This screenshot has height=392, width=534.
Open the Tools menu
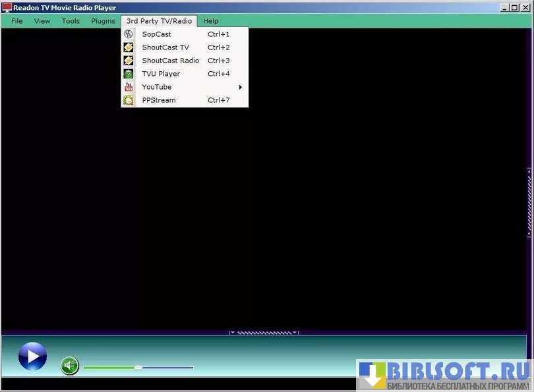(x=71, y=21)
